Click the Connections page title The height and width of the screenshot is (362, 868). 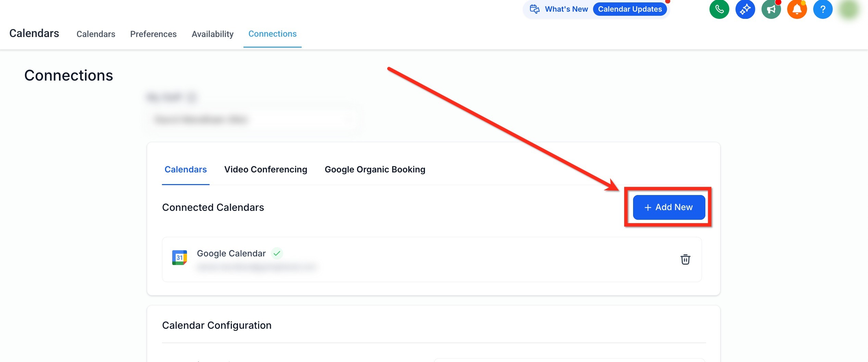pos(68,75)
